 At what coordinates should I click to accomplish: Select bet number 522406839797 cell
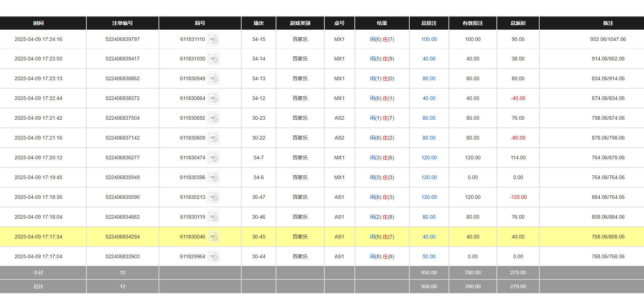point(122,39)
